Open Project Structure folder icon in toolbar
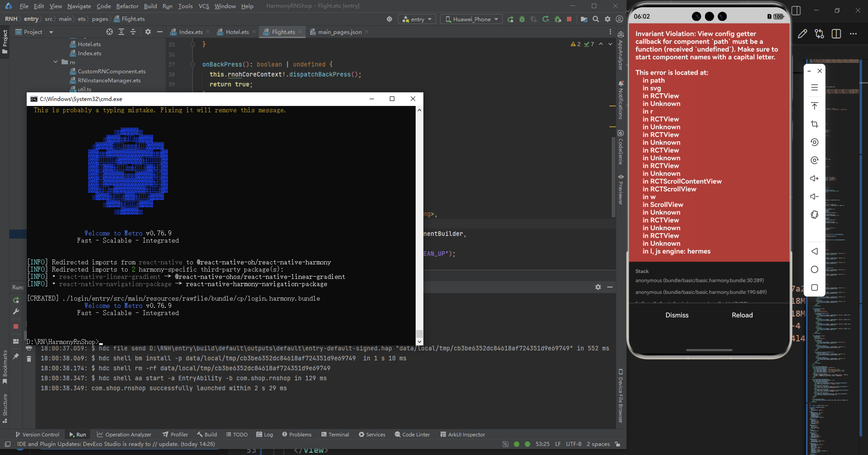 tap(584, 19)
